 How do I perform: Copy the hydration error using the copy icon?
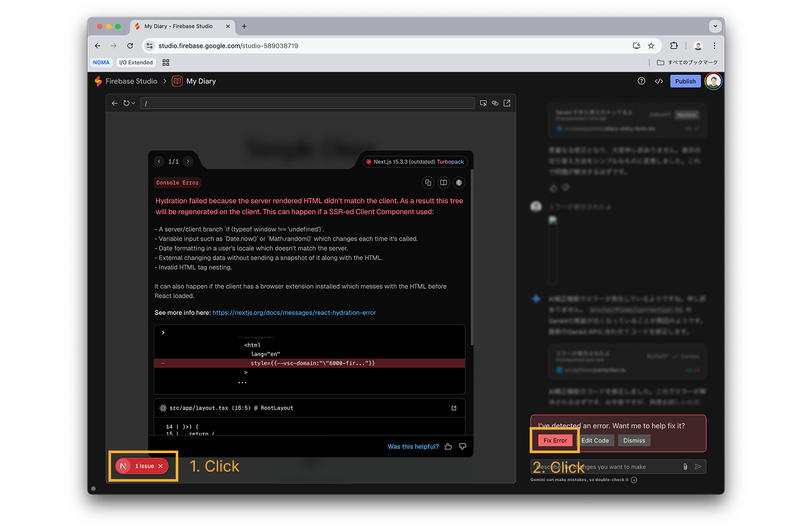point(428,182)
